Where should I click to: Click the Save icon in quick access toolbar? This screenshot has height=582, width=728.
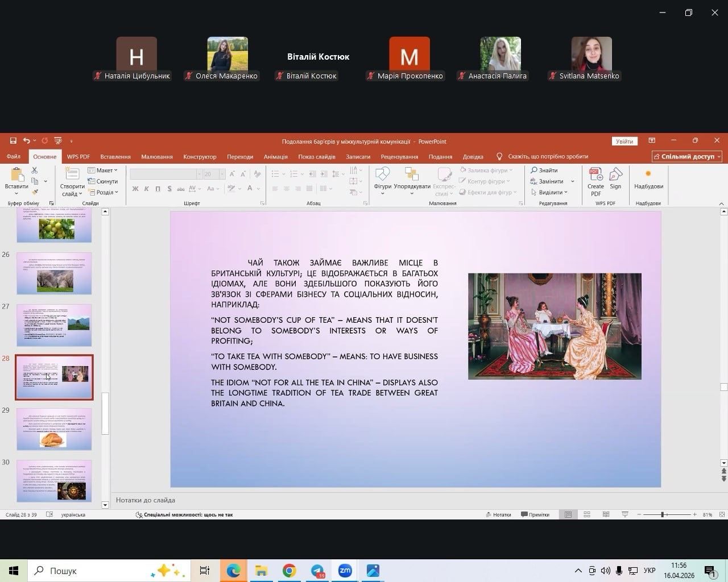click(x=13, y=141)
